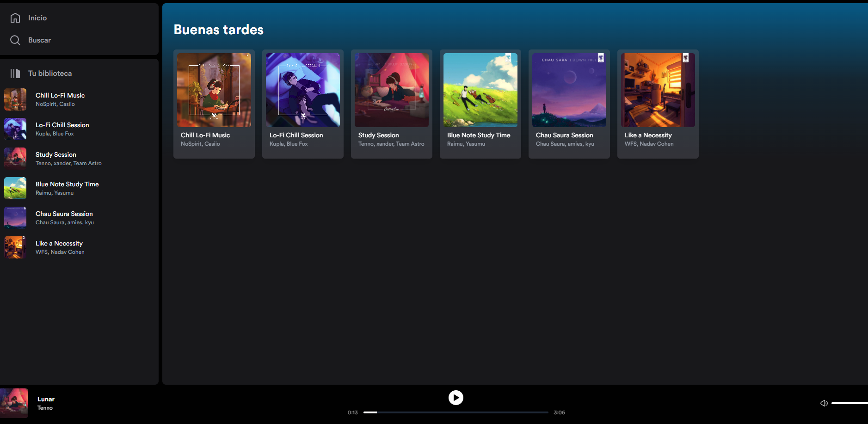Click the Tu biblioteca library icon

(15, 74)
